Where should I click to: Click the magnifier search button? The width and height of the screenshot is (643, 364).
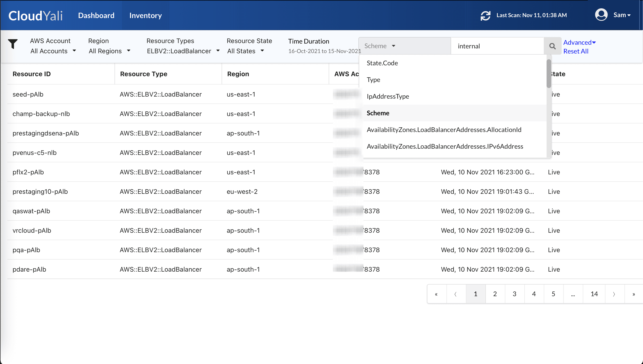552,46
